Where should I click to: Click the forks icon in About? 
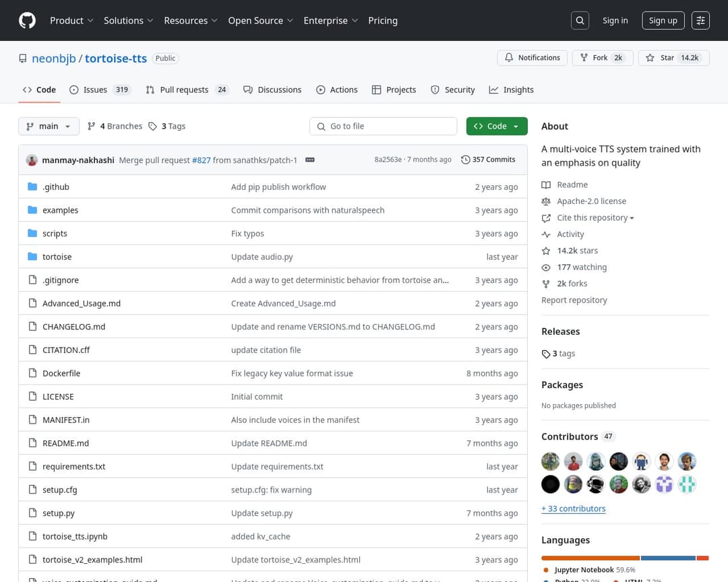pos(546,284)
